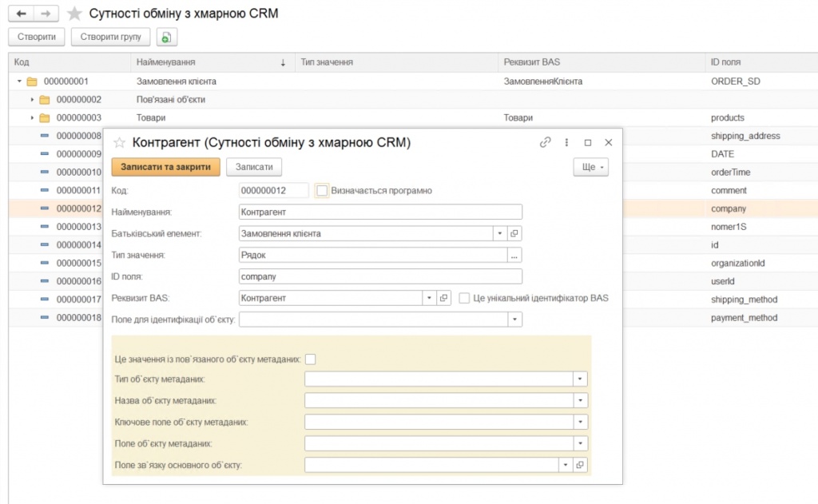The width and height of the screenshot is (818, 504).
Task: Open the three-dot menu in dialog header
Action: pos(567,142)
